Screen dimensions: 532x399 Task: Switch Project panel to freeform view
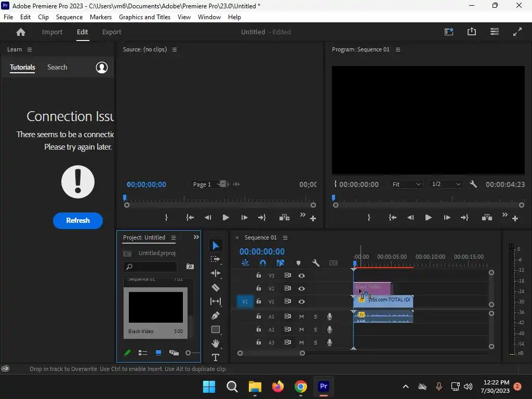pos(174,353)
